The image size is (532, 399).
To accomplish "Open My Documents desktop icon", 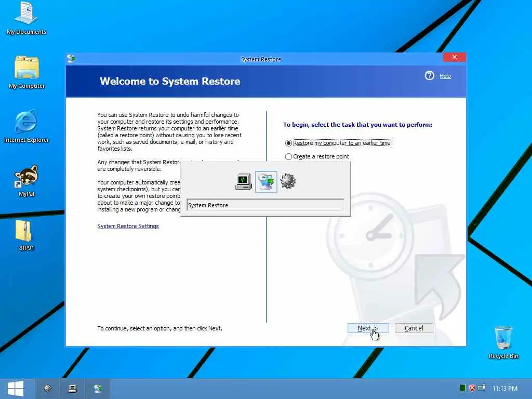I will point(26,19).
